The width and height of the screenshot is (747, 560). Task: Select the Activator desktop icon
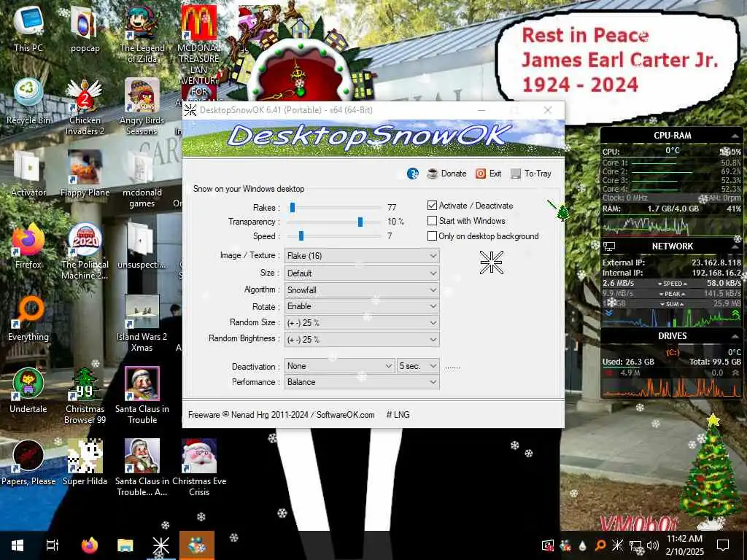pos(28,174)
